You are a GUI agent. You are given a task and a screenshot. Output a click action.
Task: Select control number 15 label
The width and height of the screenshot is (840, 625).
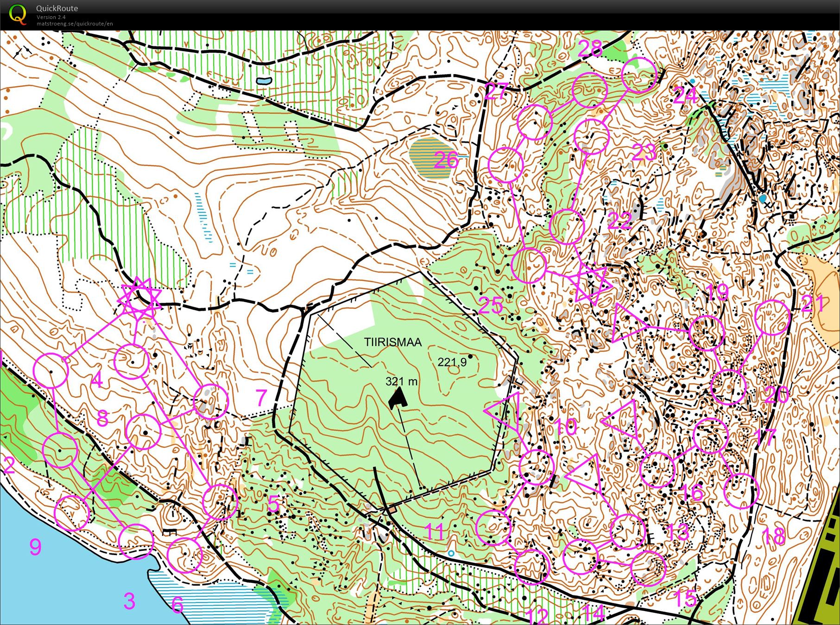pyautogui.click(x=686, y=598)
